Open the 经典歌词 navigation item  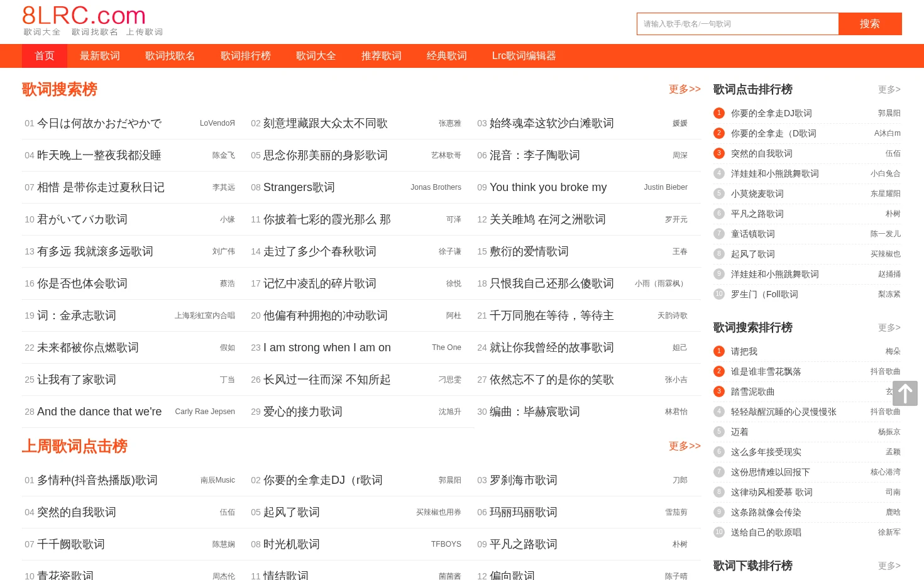447,56
